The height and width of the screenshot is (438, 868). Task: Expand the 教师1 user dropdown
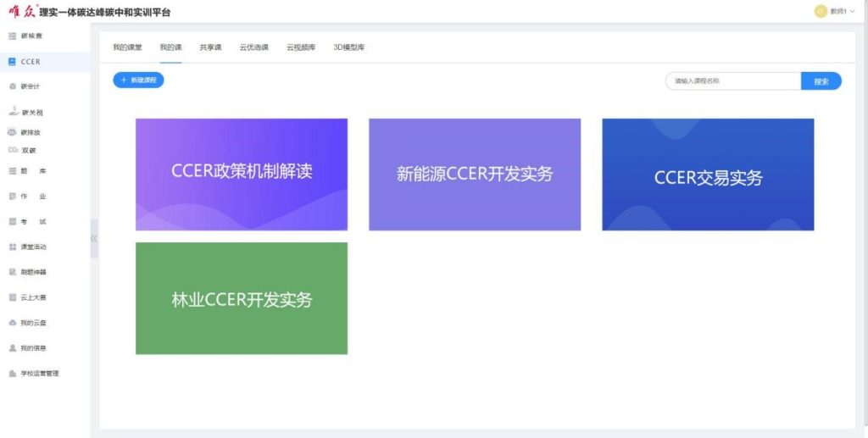pos(835,11)
